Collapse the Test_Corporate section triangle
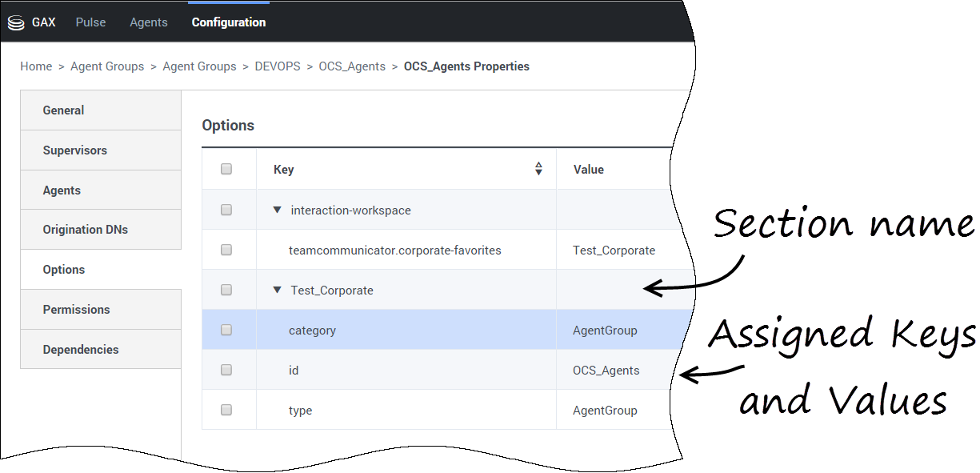Screen dimensions: 980x473 click(x=278, y=290)
